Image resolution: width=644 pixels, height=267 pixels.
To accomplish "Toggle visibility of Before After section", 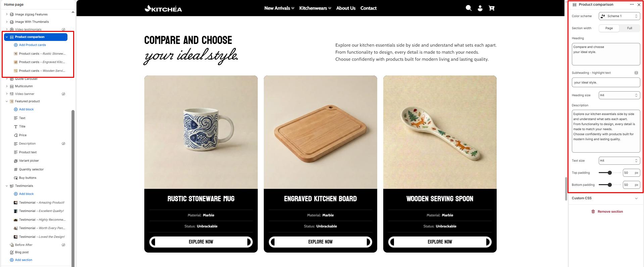I will (x=63, y=245).
